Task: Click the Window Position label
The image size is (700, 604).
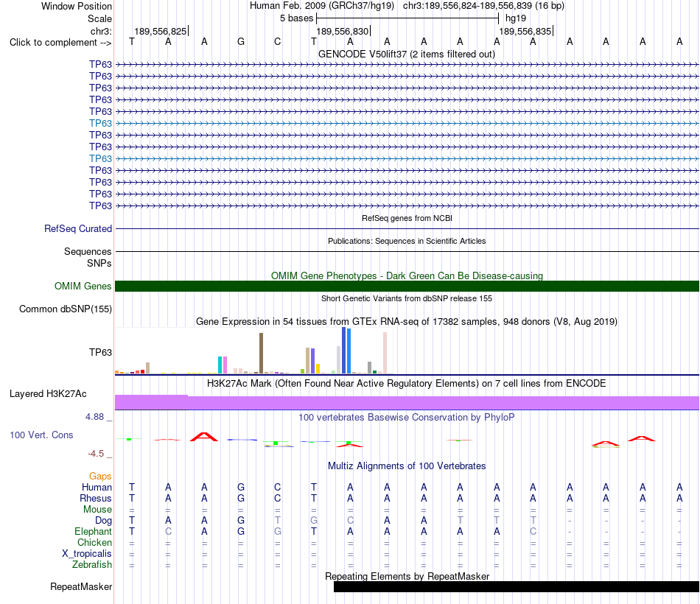Action: tap(77, 6)
